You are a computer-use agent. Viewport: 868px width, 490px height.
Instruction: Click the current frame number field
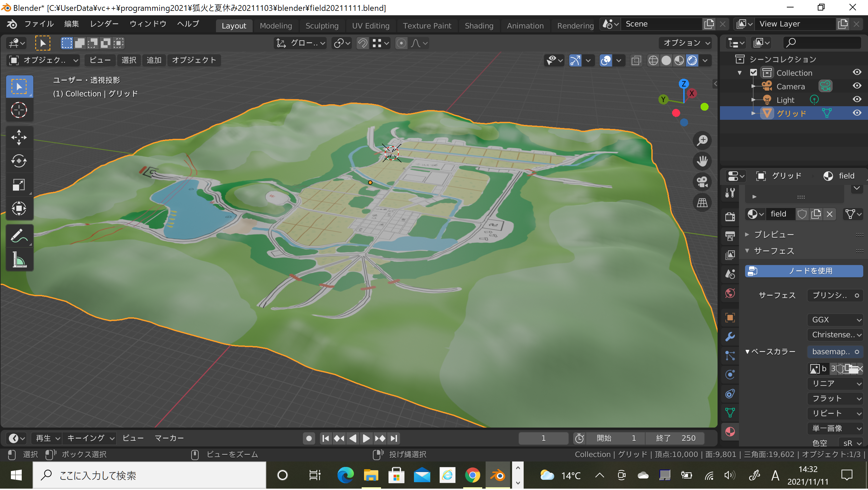(x=543, y=438)
